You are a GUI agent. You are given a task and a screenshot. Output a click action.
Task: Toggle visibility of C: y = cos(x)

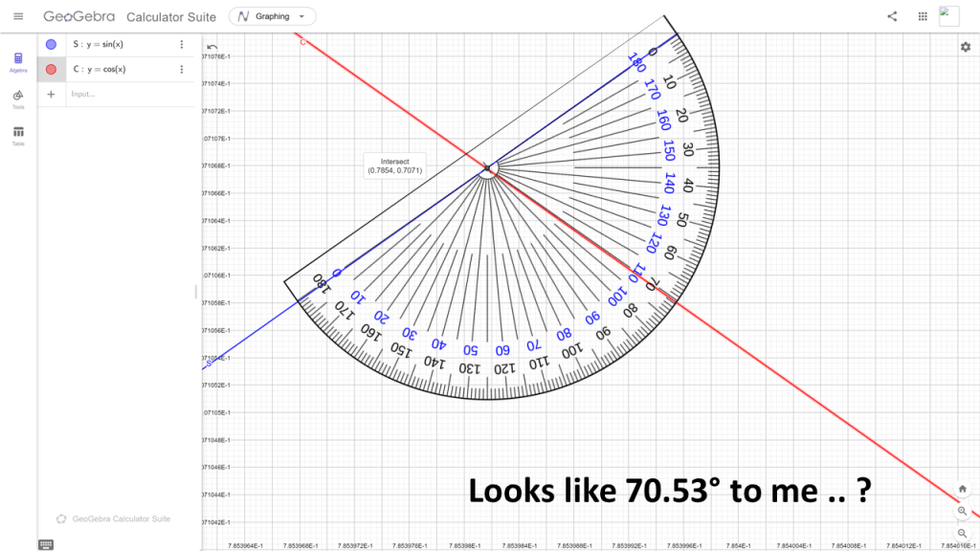click(x=51, y=69)
